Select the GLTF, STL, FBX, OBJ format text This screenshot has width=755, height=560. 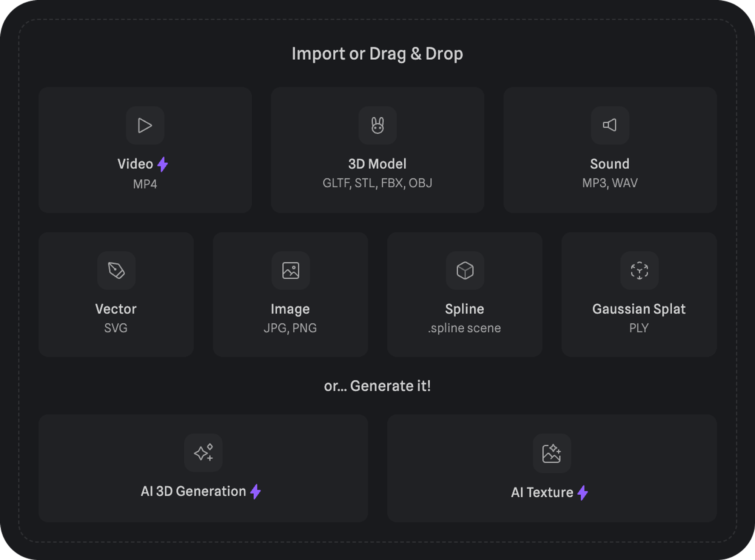[377, 183]
